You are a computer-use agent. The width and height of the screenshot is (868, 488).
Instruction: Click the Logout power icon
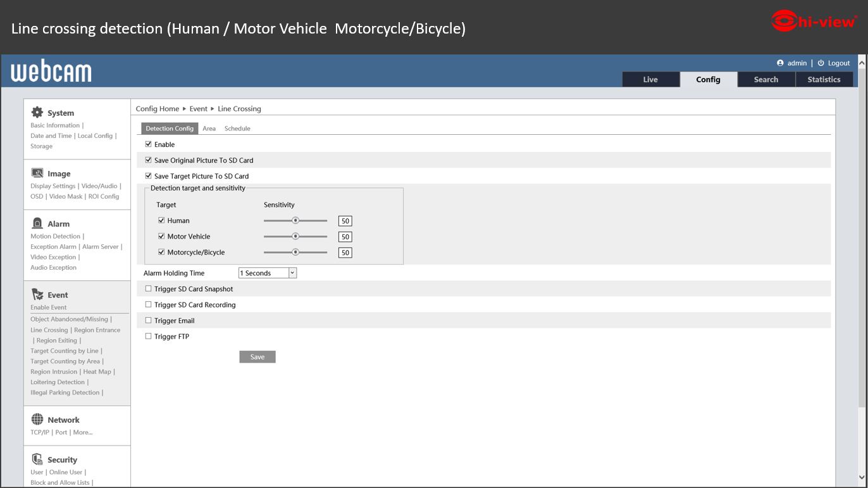tap(821, 63)
